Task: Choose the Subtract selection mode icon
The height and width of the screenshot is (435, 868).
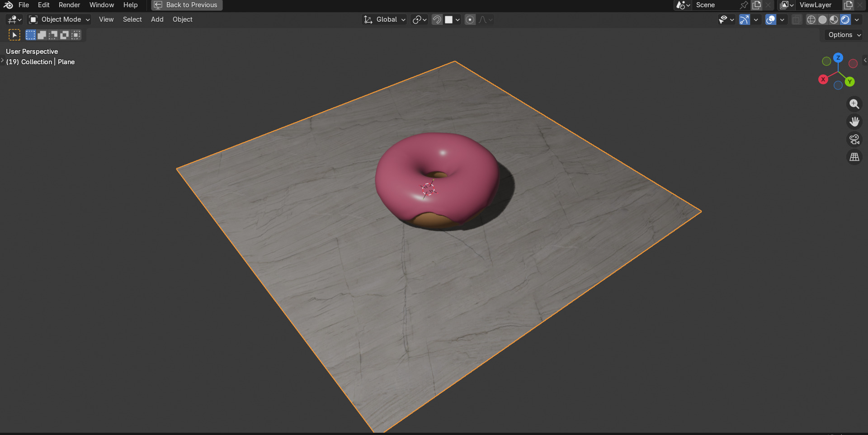Action: click(x=53, y=35)
